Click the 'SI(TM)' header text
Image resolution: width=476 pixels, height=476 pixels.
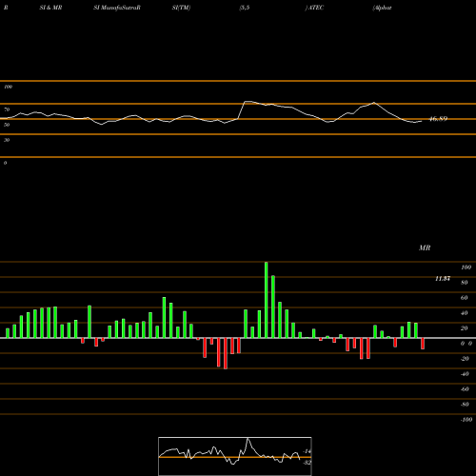click(181, 8)
